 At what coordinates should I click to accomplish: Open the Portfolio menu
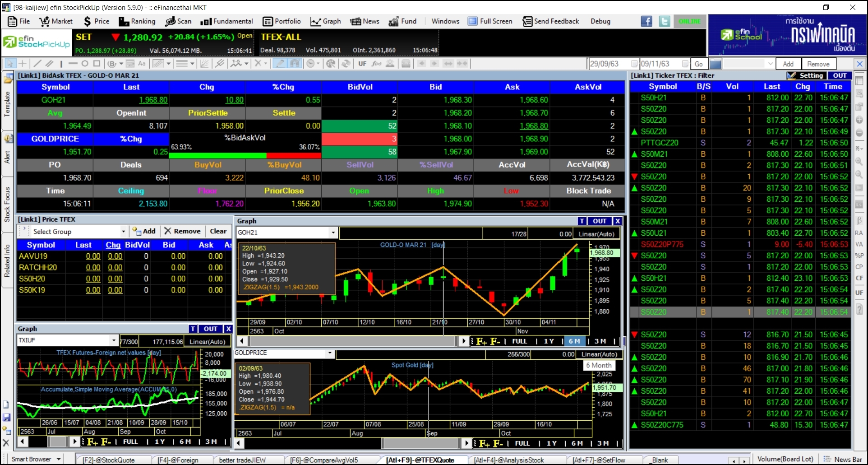(282, 21)
